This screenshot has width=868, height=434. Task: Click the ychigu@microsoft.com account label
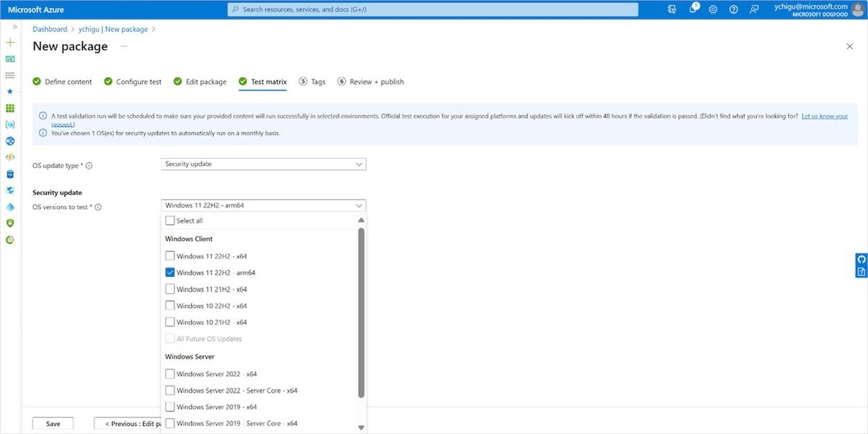pyautogui.click(x=810, y=7)
